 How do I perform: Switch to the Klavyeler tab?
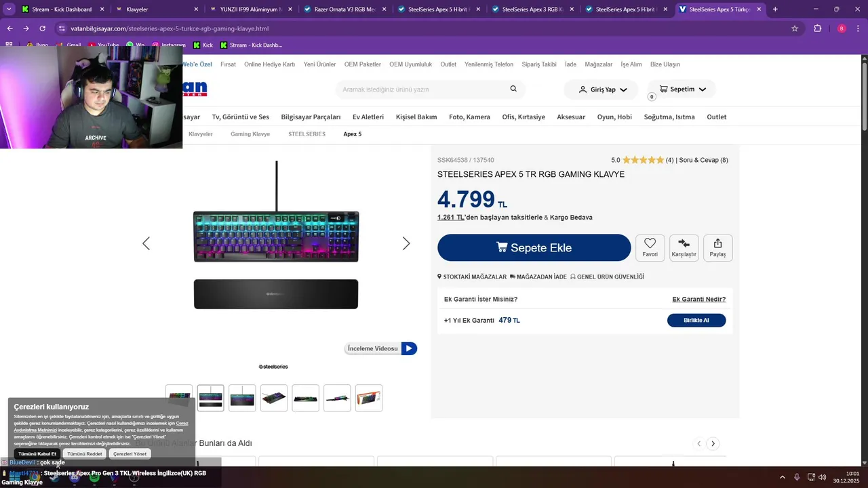tap(156, 9)
